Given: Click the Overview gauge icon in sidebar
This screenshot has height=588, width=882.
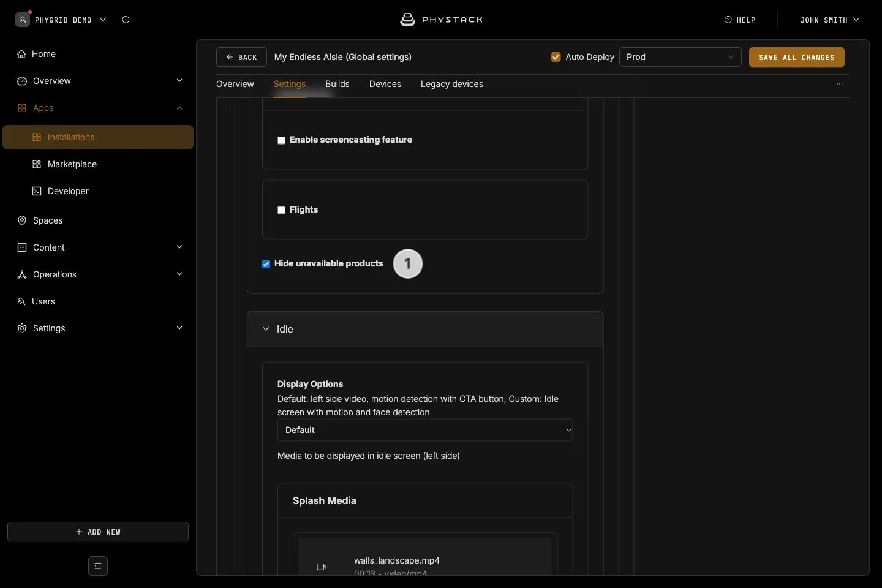Looking at the screenshot, I should (22, 81).
